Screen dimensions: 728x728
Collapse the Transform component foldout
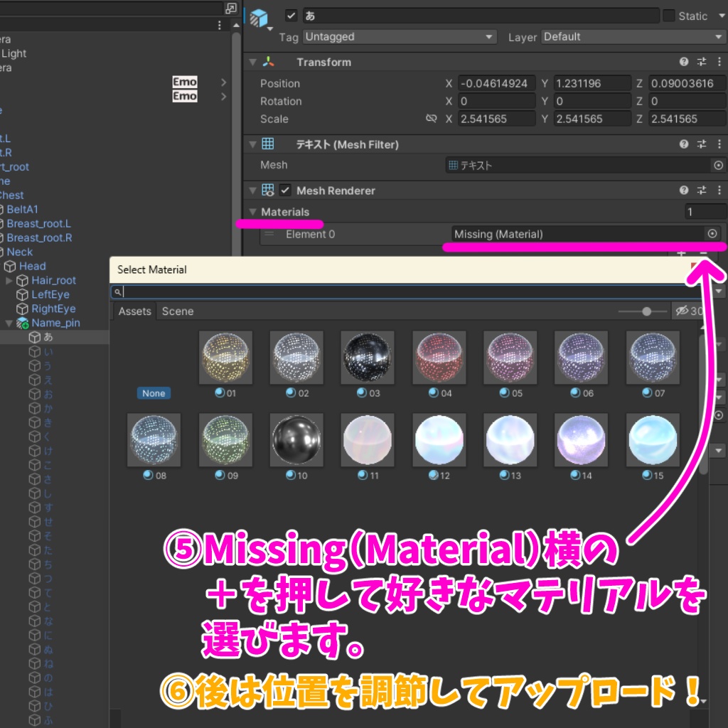click(253, 63)
